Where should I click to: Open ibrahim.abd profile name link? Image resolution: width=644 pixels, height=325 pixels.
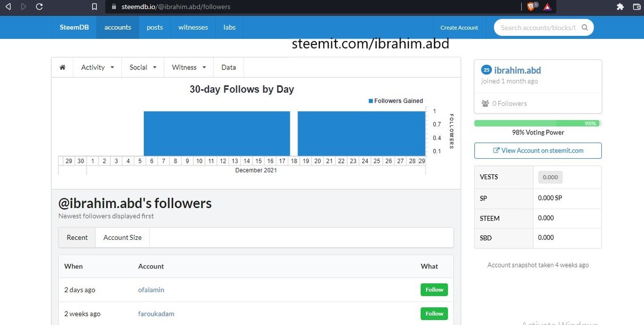point(517,71)
